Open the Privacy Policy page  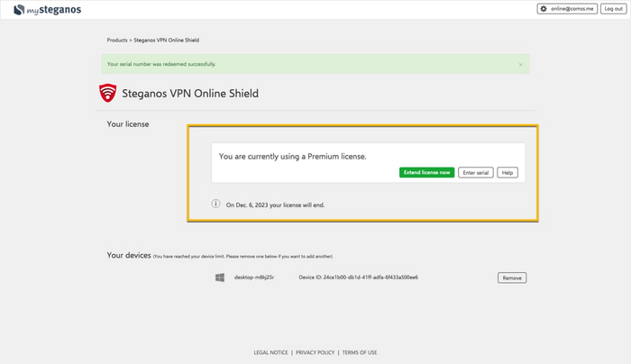tap(315, 352)
